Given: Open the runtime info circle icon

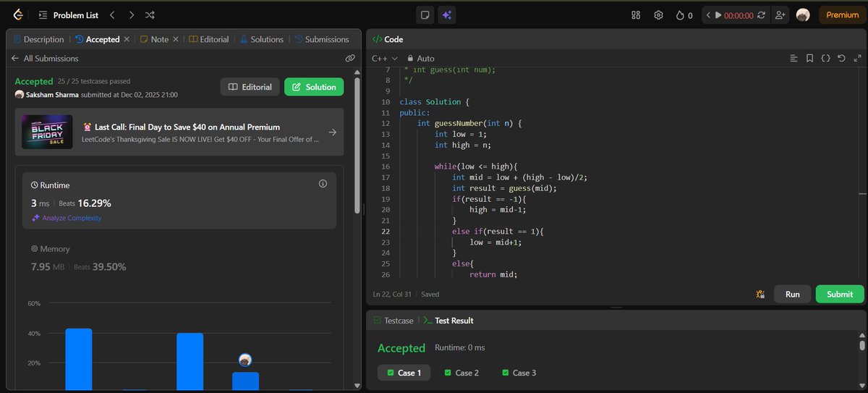Looking at the screenshot, I should point(323,184).
